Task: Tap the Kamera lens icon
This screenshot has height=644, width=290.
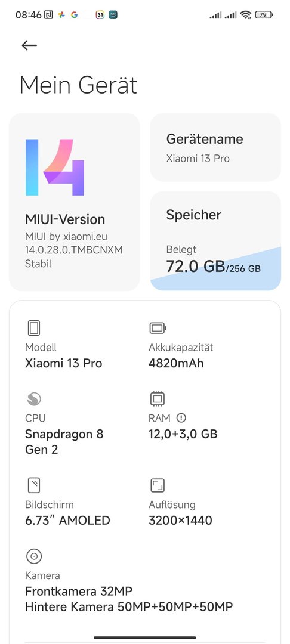Action: coord(34,556)
